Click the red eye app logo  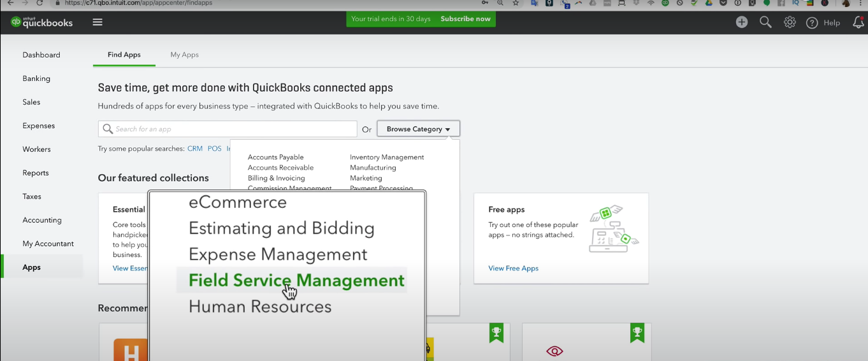tap(554, 351)
